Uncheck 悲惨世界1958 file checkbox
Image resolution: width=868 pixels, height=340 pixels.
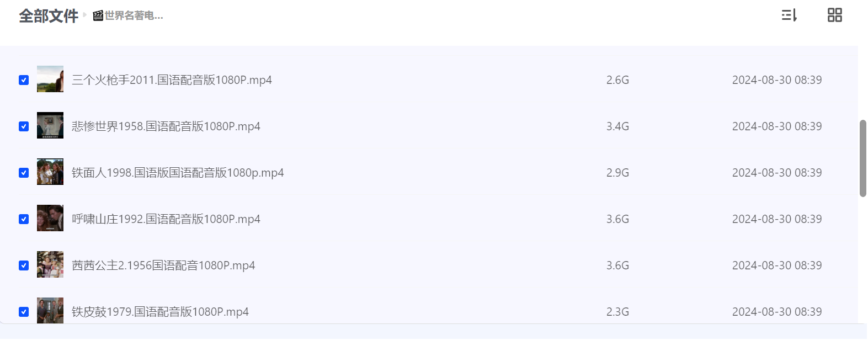(x=24, y=126)
